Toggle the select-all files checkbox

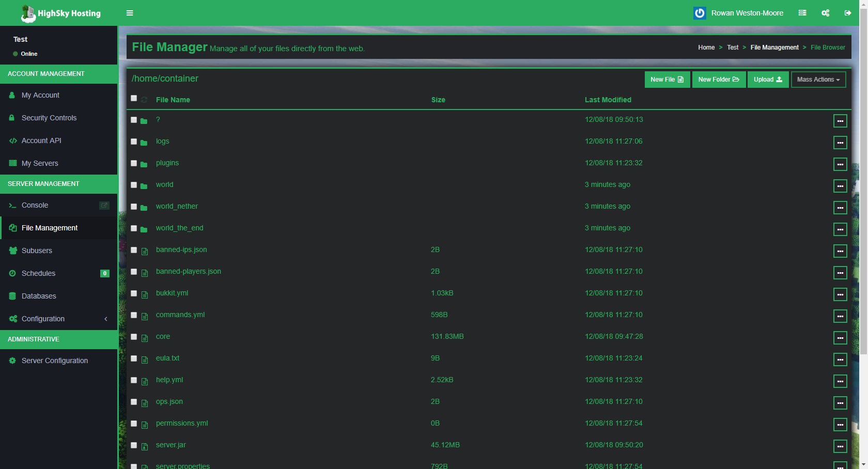point(134,98)
